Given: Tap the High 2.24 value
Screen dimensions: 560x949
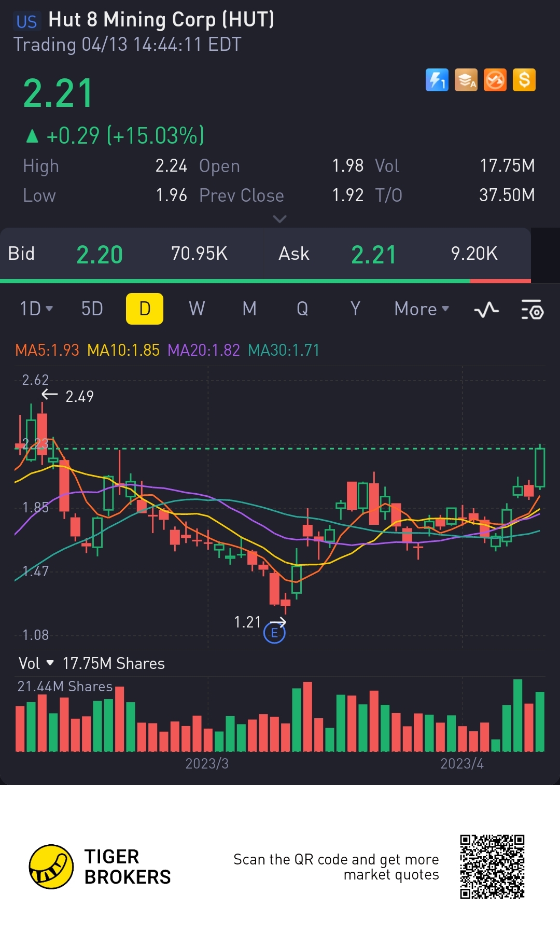Looking at the screenshot, I should (x=171, y=165).
